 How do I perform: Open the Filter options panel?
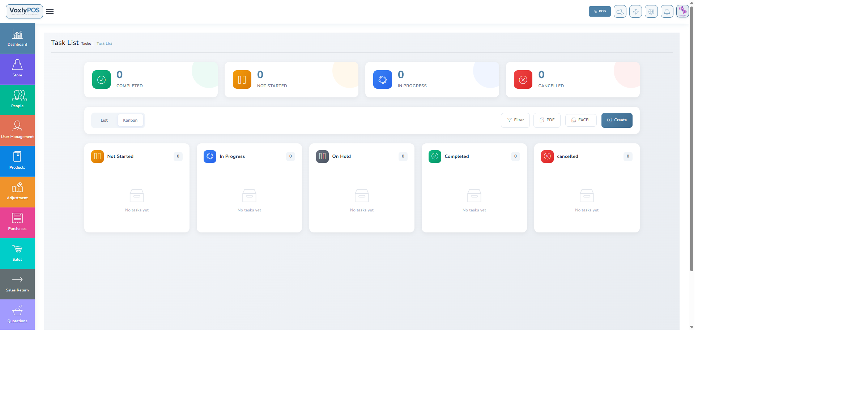pyautogui.click(x=515, y=120)
